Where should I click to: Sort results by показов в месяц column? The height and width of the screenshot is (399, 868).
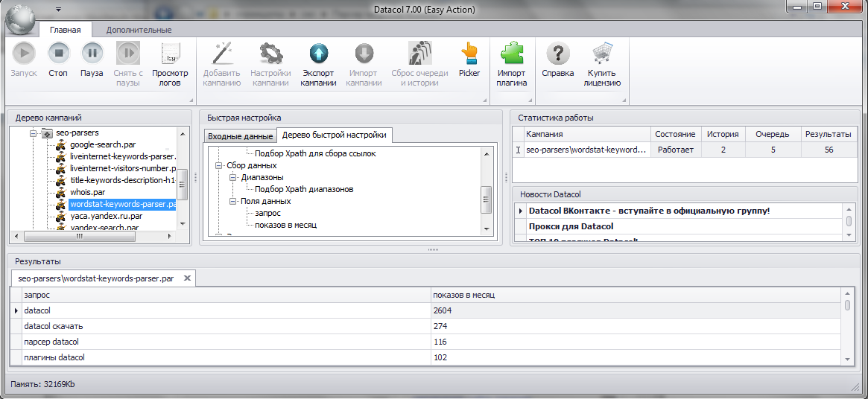636,295
